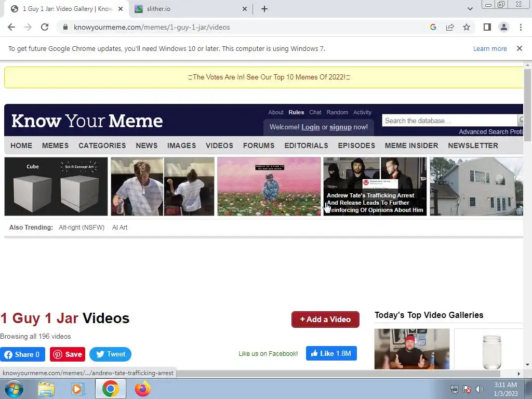532x399 pixels.
Task: Open the gray house thumbnail
Action: point(476,187)
